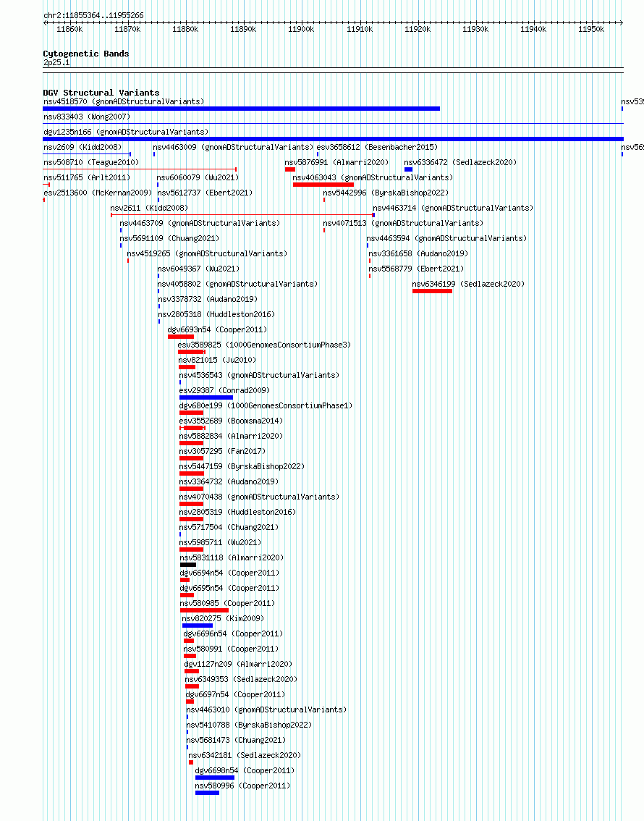
Task: Open dgv680e199 1000Genomes Phase1 label
Action: pyautogui.click(x=266, y=405)
